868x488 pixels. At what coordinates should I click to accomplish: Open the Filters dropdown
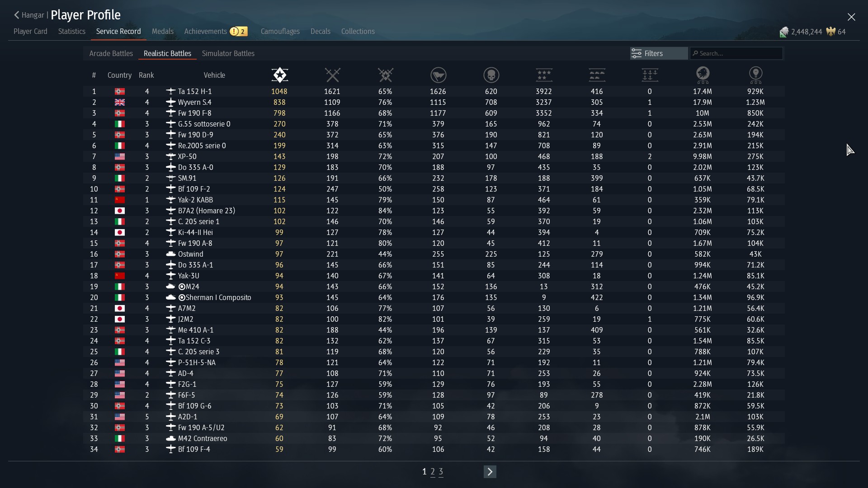[658, 53]
